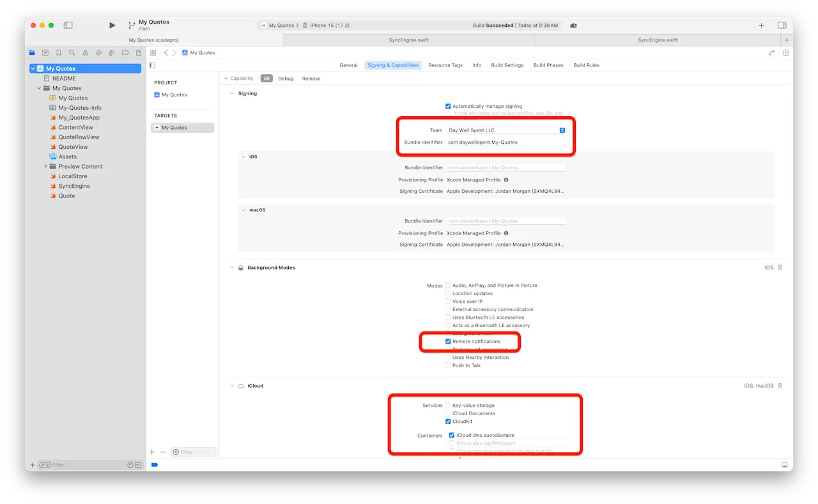Select the Project navigator folder icon

pos(32,53)
